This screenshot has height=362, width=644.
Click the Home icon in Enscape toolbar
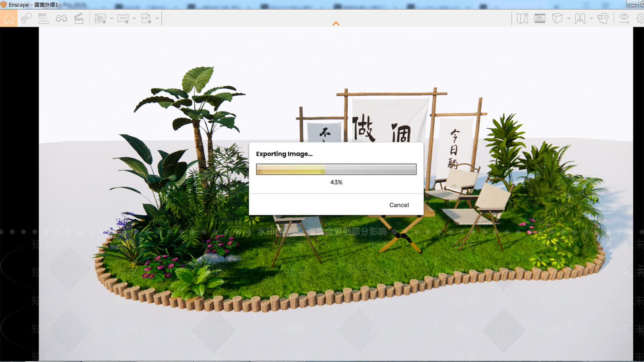(9, 18)
